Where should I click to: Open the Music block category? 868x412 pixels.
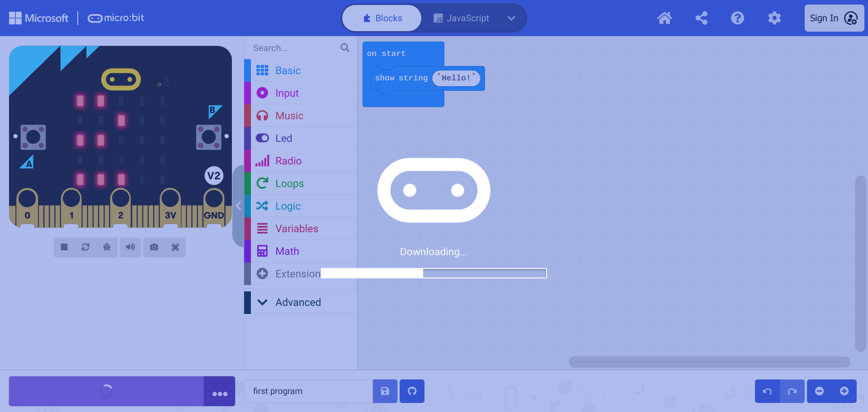[x=289, y=116]
